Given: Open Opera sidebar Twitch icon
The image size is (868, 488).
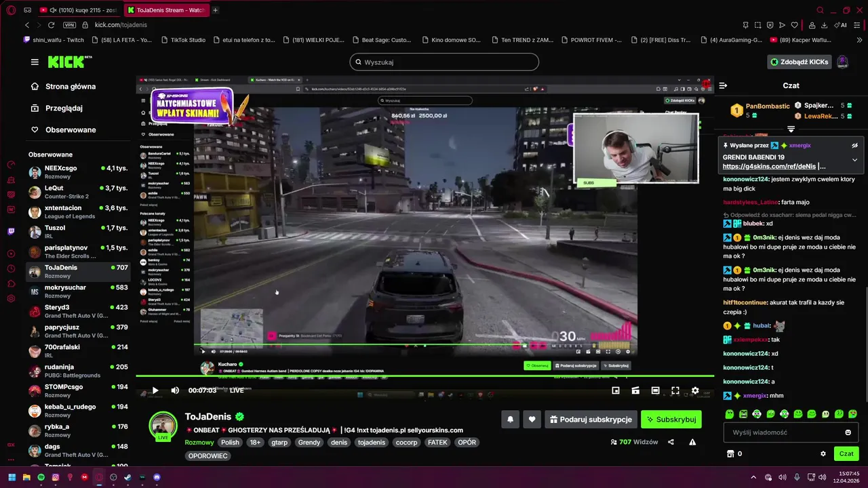Looking at the screenshot, I should (11, 231).
